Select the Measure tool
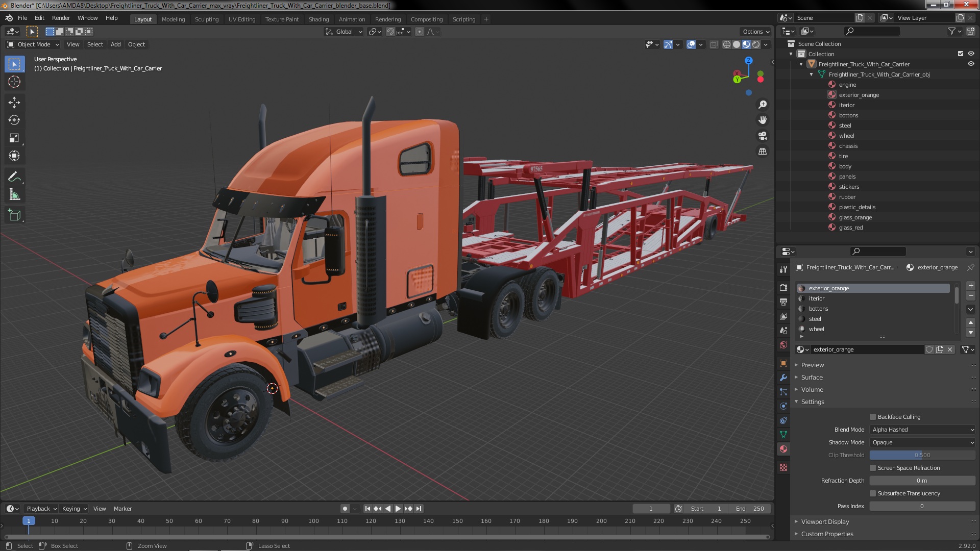The width and height of the screenshot is (980, 551). [14, 195]
